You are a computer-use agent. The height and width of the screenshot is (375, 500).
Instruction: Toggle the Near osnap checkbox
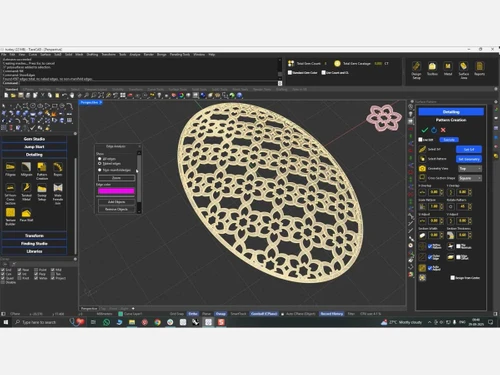tap(19, 270)
